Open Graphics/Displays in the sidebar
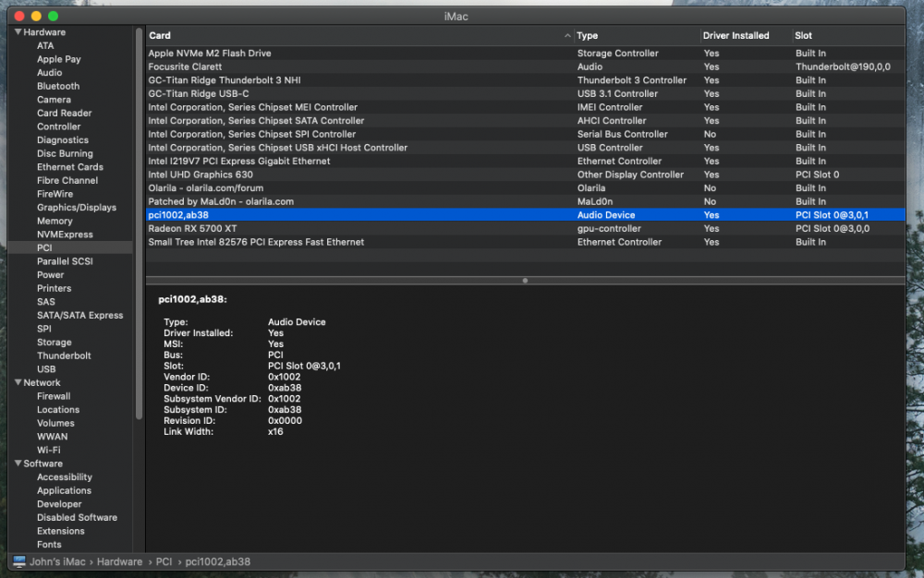 pos(77,207)
